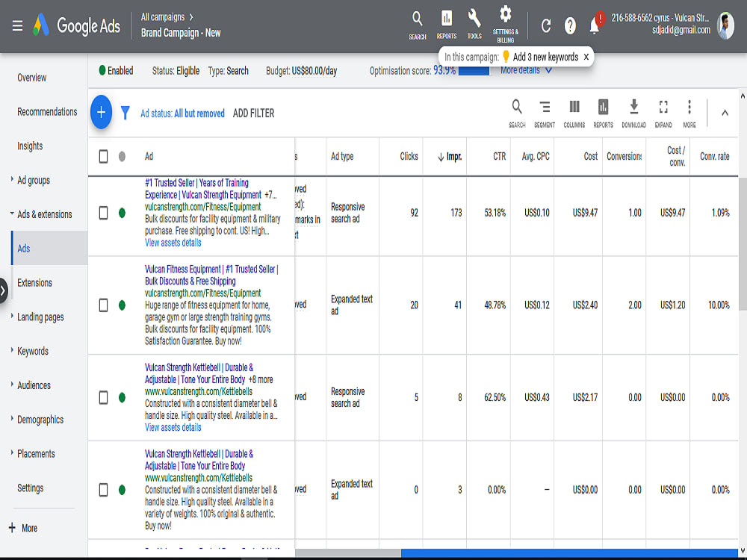This screenshot has width=747, height=560.
Task: Show More sidebar items
Action: click(x=23, y=528)
